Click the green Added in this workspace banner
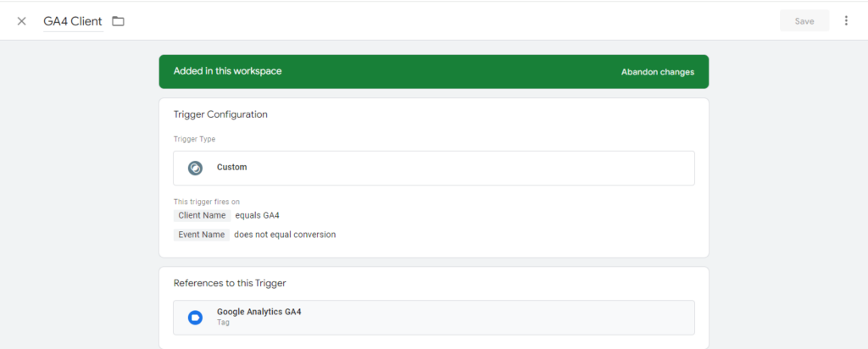Viewport: 868px width, 349px height. [x=381, y=72]
